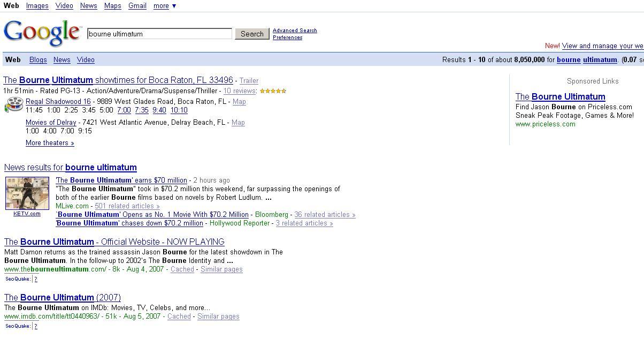The width and height of the screenshot is (644, 339).
Task: Open the '3 related articles »' link
Action: 304,223
